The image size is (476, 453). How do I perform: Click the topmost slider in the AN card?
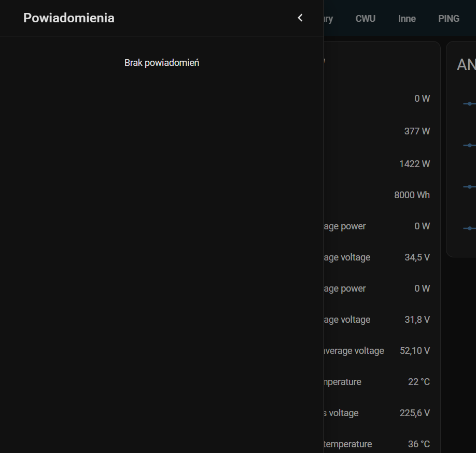[x=470, y=104]
